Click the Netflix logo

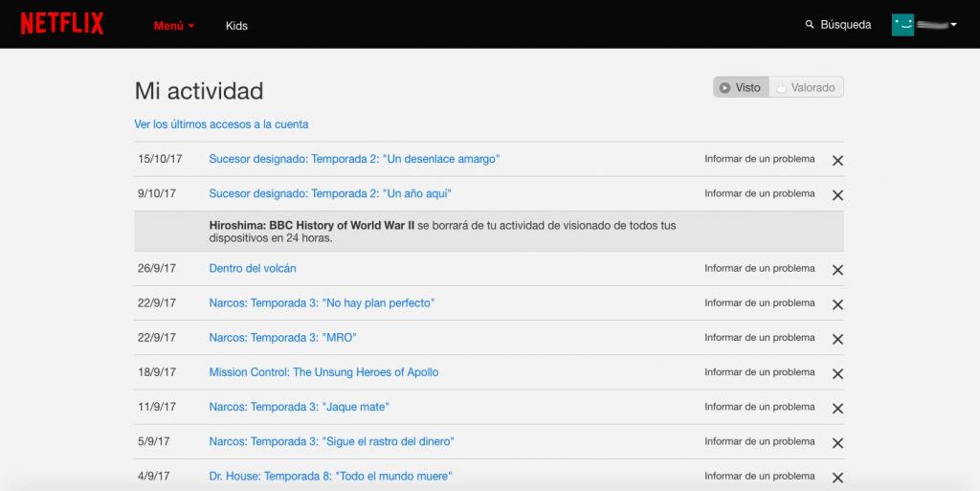tap(62, 24)
